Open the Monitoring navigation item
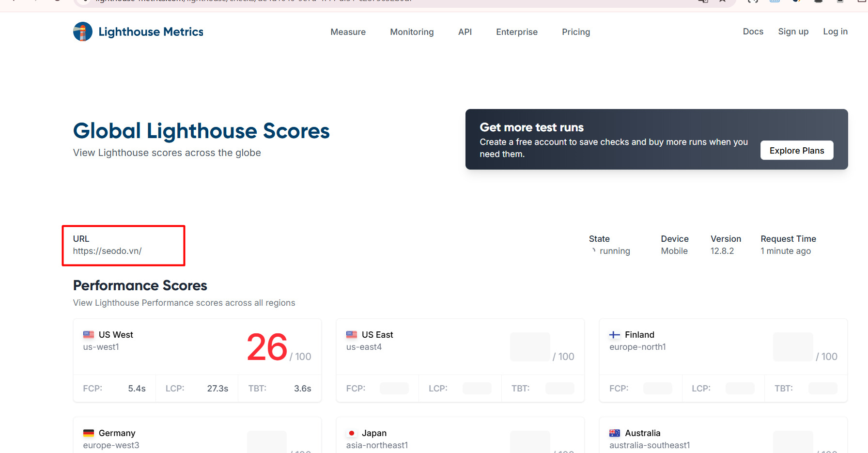This screenshot has height=453, width=868. pos(412,32)
